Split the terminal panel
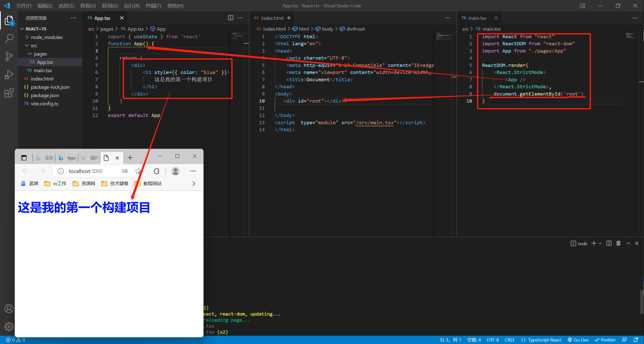Screen dimensions: 644x344 tap(609, 243)
